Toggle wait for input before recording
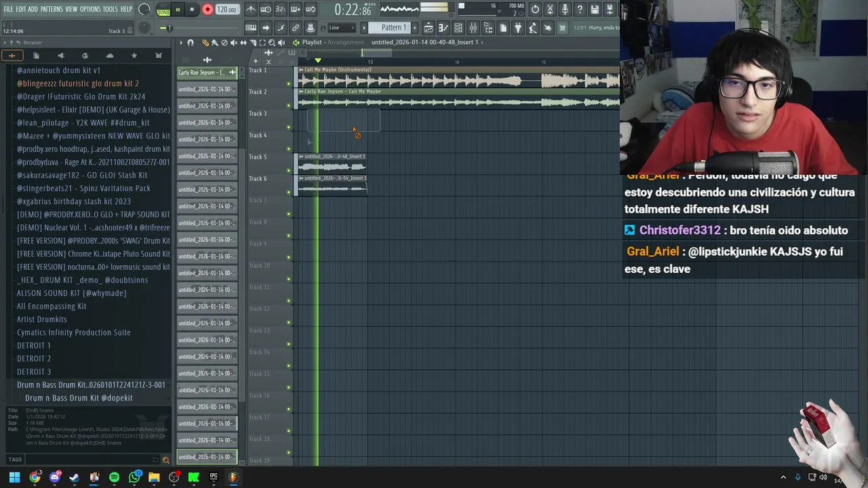Screen dimensions: 868x488 (266, 9)
